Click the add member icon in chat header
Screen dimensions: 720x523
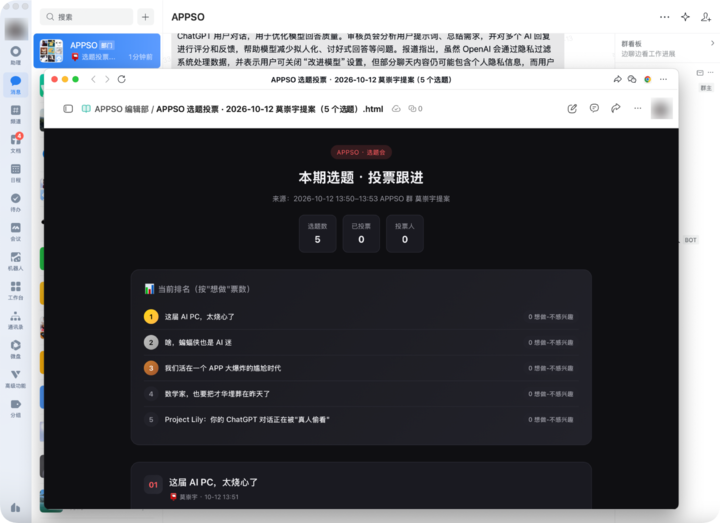tap(706, 17)
